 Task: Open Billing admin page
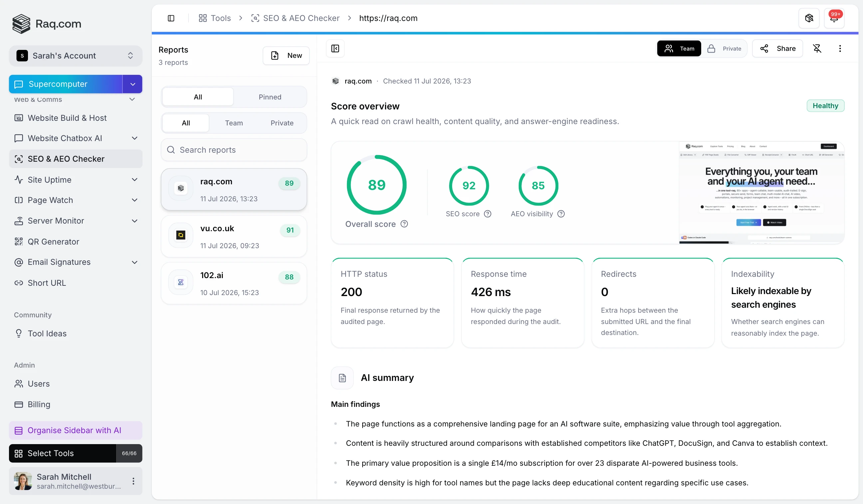point(75,405)
